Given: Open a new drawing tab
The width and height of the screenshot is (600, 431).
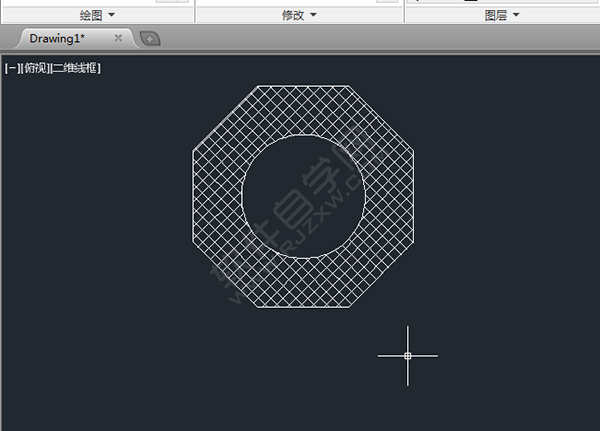Looking at the screenshot, I should [150, 39].
